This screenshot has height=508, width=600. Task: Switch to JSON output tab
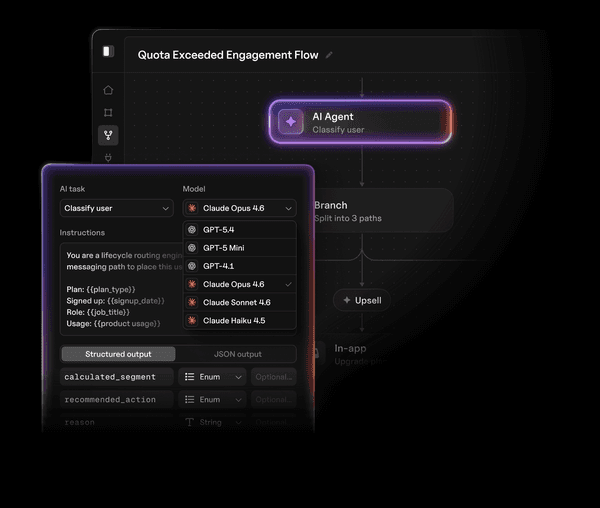(x=238, y=354)
